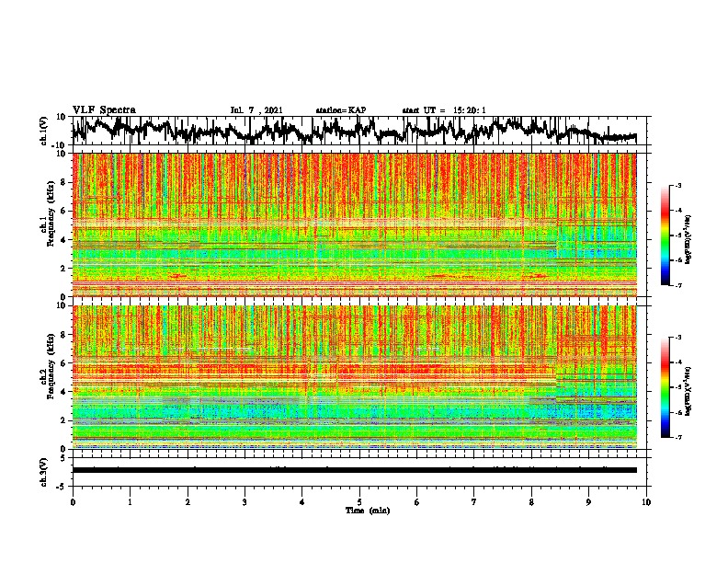Click the "-7" label on ch.2 color bar
728x563 pixels.
[678, 437]
